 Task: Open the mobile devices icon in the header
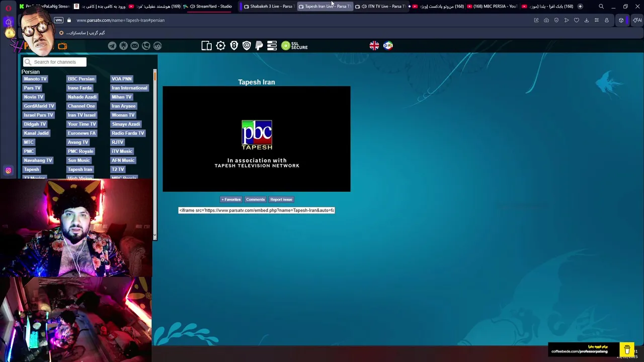[207, 46]
